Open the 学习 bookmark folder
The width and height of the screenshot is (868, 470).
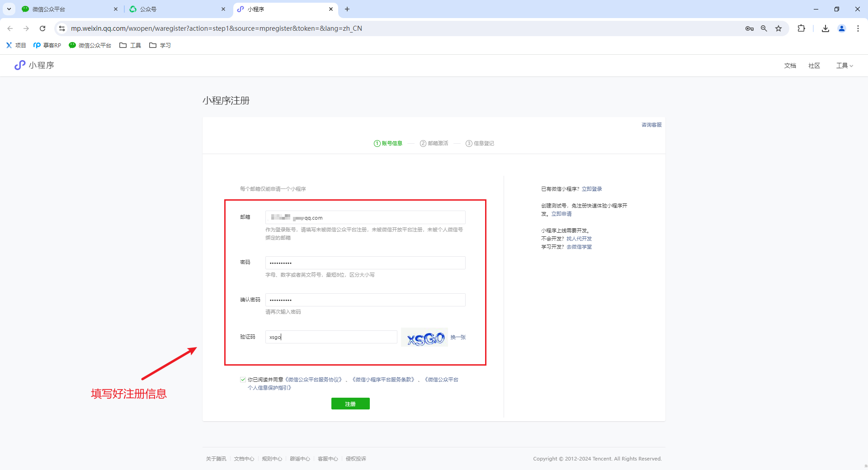coord(160,45)
